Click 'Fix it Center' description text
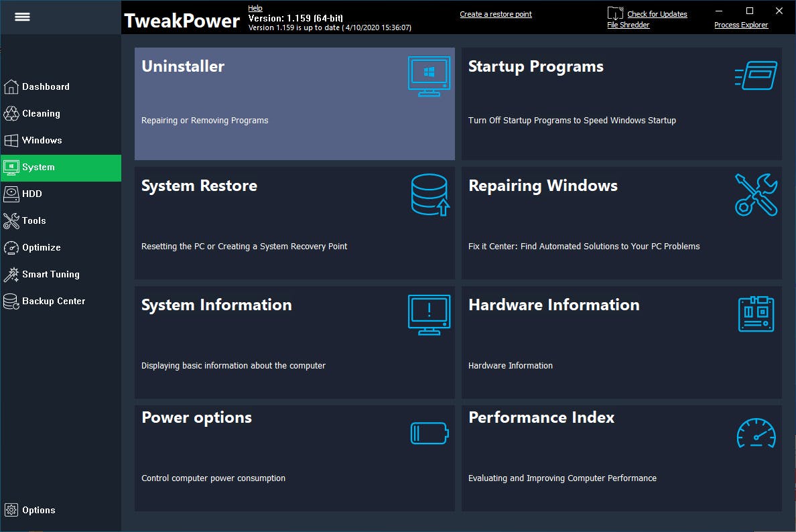Screen dimensions: 796x532 (x=584, y=246)
